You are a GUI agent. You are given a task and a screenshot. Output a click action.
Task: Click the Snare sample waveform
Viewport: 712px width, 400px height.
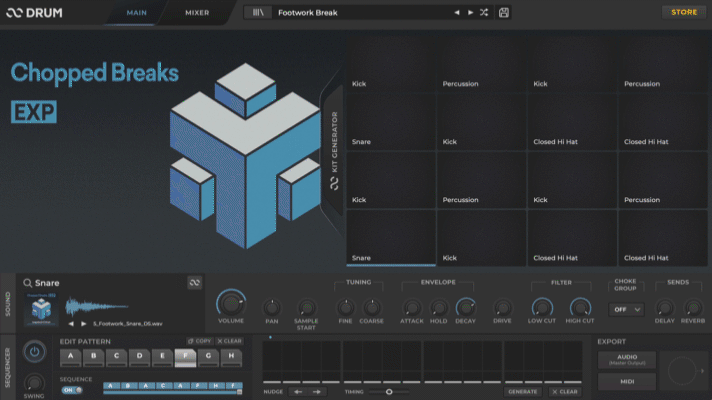click(x=97, y=307)
